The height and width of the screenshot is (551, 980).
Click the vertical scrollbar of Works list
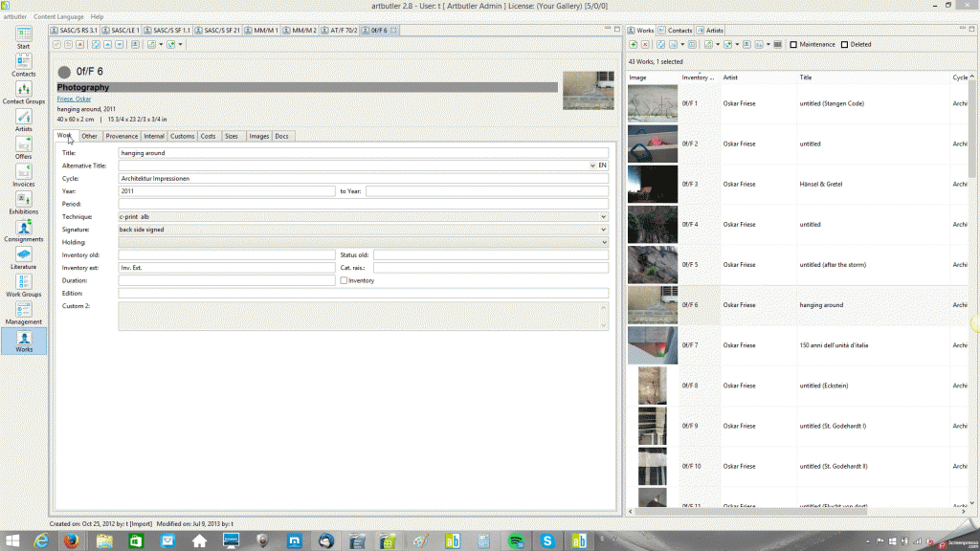click(x=972, y=129)
